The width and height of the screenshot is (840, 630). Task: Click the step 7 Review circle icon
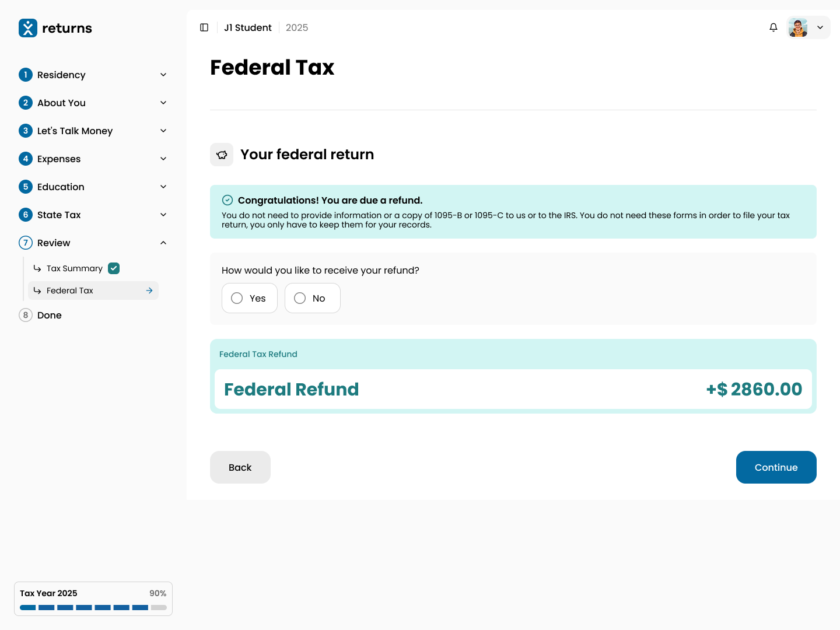tap(26, 243)
